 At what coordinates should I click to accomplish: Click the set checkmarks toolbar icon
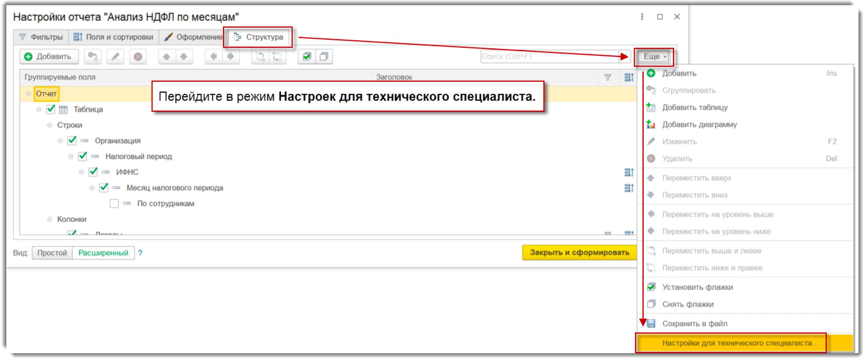pos(307,57)
